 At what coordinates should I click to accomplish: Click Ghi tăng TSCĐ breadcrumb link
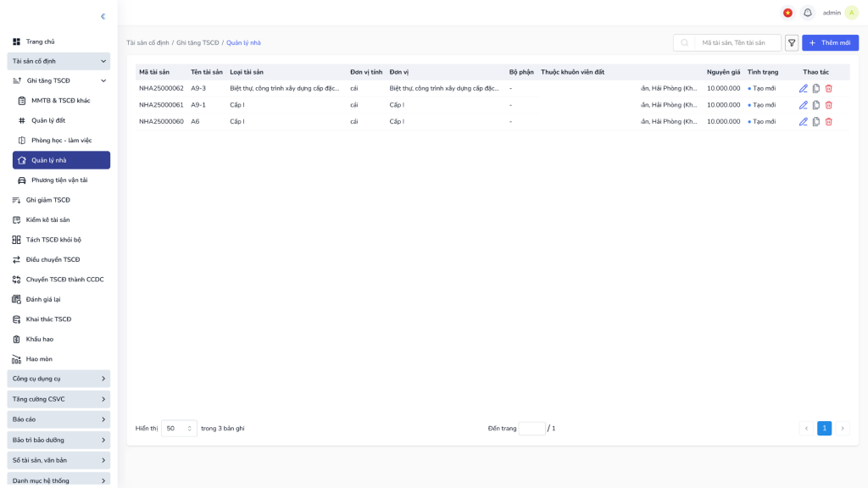198,42
